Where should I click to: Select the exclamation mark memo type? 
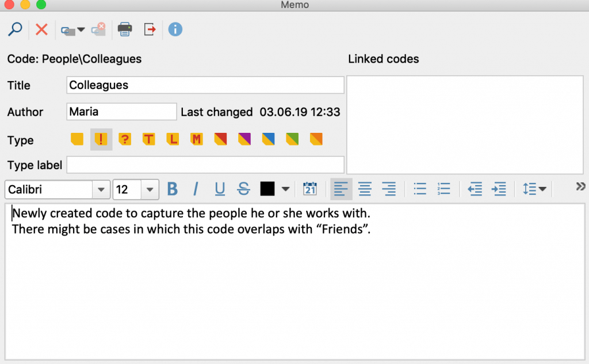101,139
